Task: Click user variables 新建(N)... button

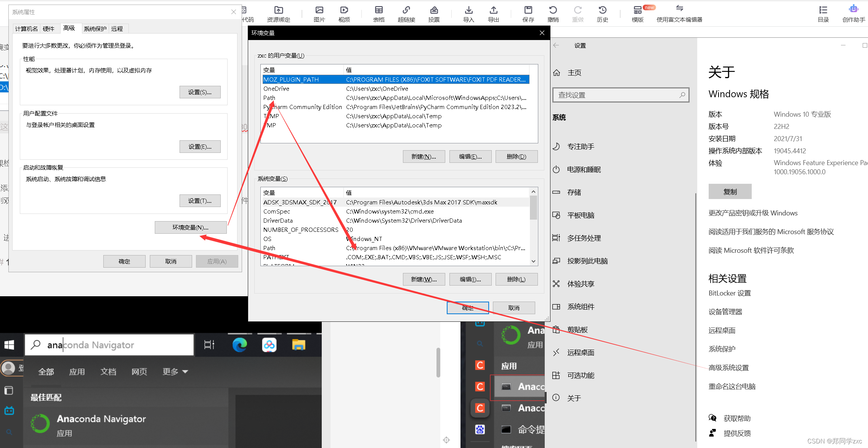Action: [x=424, y=157]
